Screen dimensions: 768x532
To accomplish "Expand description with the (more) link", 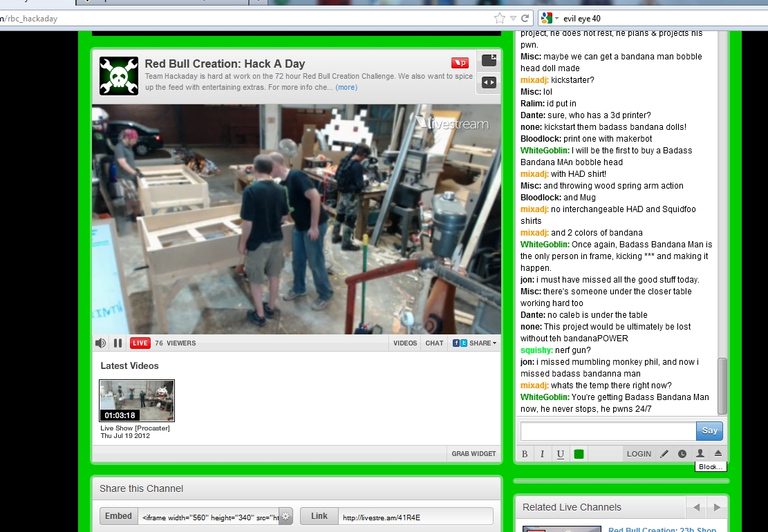I will click(346, 88).
